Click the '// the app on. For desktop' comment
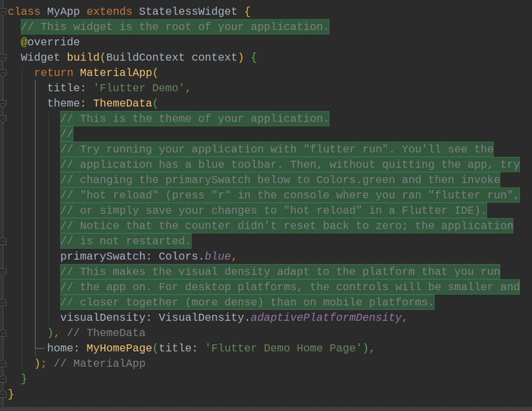 point(290,287)
